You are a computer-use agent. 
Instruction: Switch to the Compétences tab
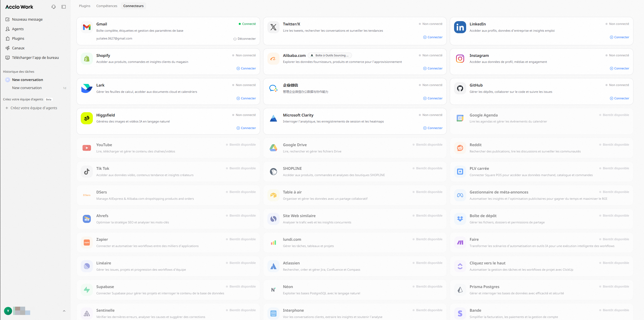[x=107, y=6]
